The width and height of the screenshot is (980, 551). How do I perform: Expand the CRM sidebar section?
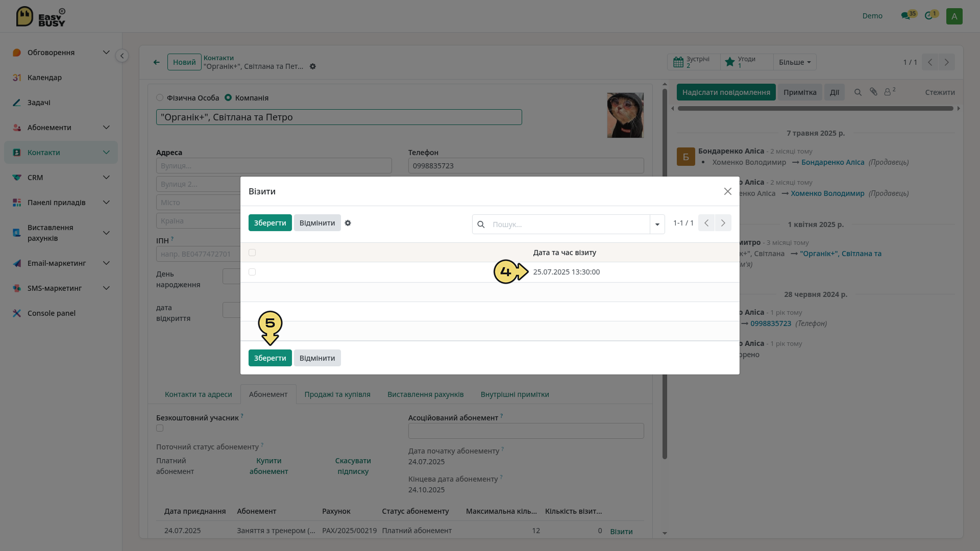[x=106, y=178]
